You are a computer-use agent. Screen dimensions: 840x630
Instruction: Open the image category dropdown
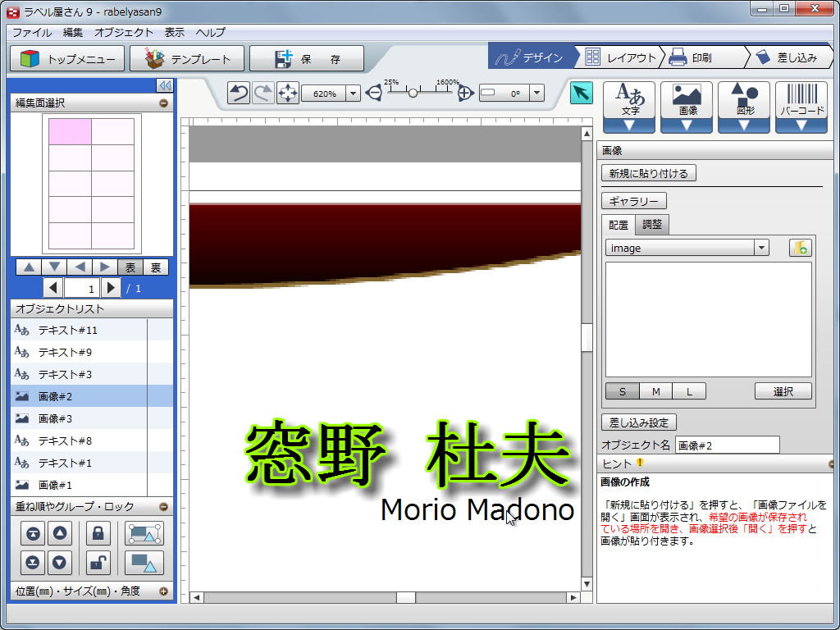[761, 248]
